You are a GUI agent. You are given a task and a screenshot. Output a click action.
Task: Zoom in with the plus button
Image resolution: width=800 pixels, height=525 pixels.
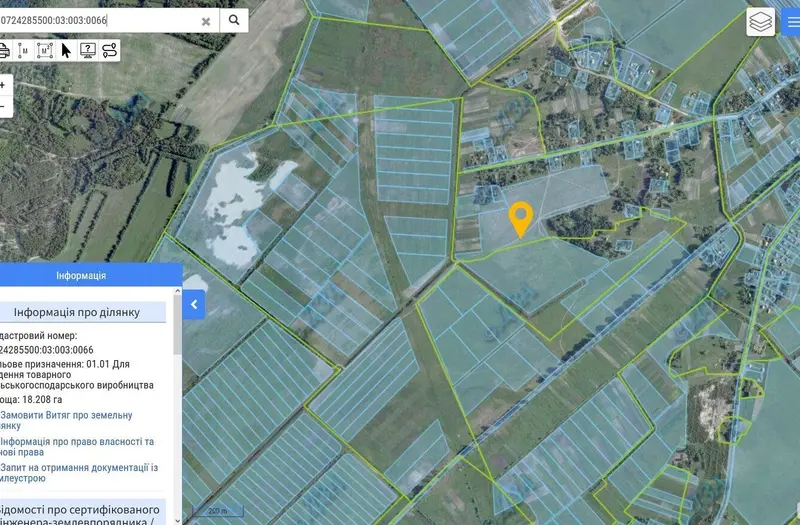pos(4,85)
